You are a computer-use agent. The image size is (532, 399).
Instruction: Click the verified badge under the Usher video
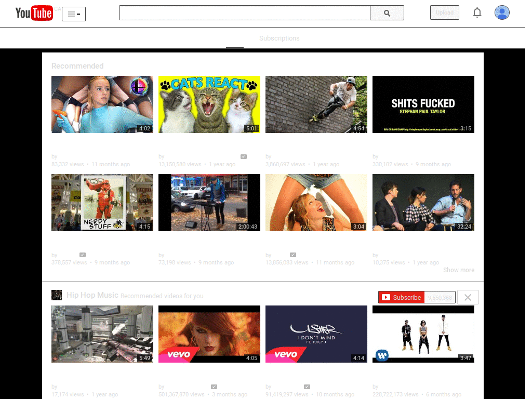point(307,387)
